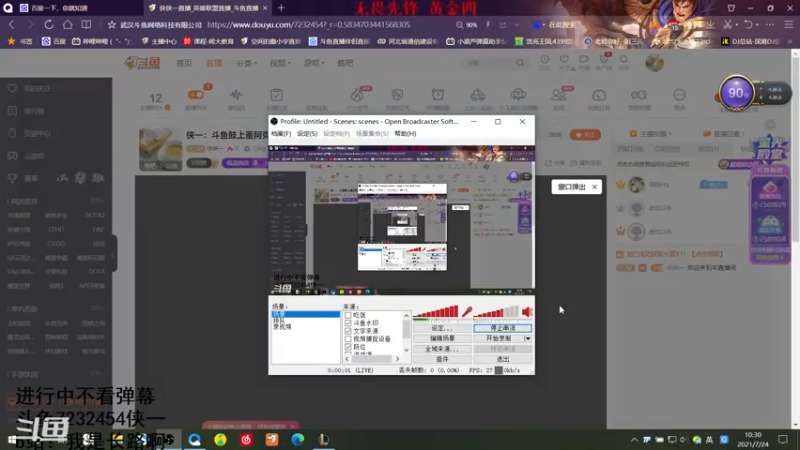Click the 编辑场景 edit scene button

tap(442, 338)
